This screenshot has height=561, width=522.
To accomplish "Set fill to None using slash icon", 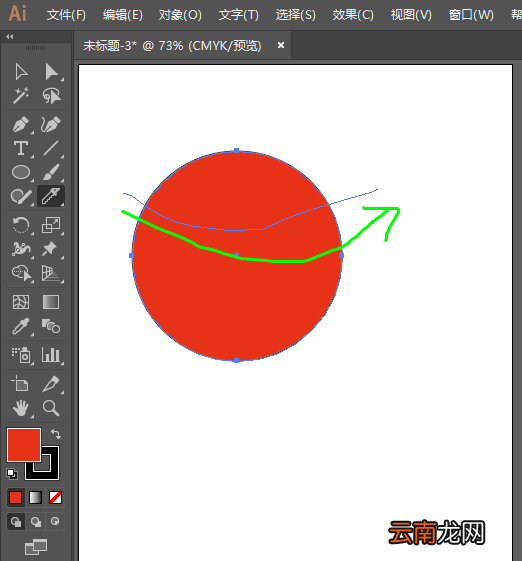I will [x=55, y=497].
